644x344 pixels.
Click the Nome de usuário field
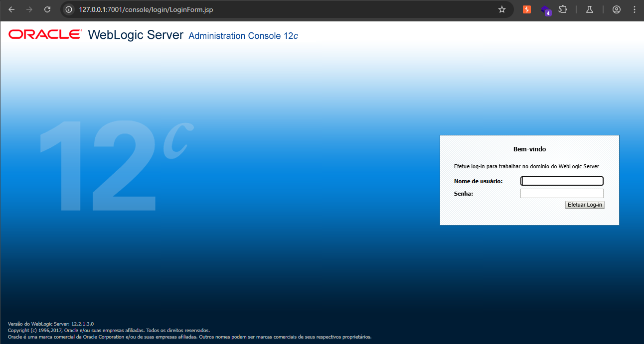pos(562,181)
